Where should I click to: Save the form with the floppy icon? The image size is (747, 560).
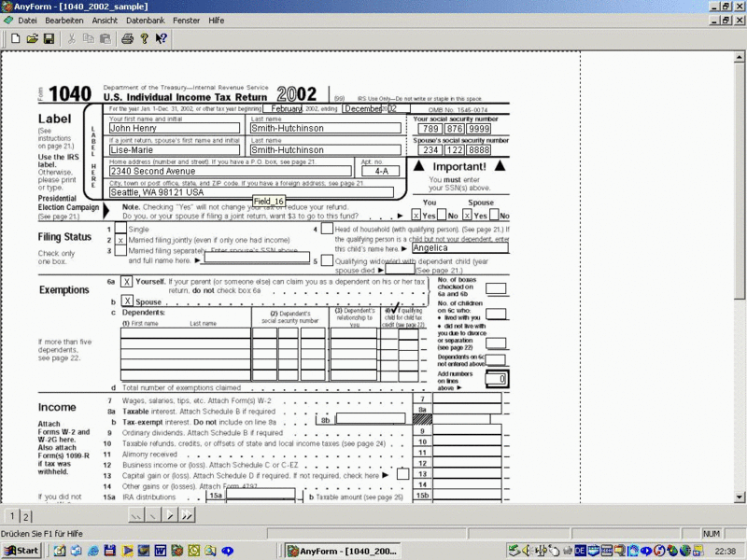click(49, 38)
